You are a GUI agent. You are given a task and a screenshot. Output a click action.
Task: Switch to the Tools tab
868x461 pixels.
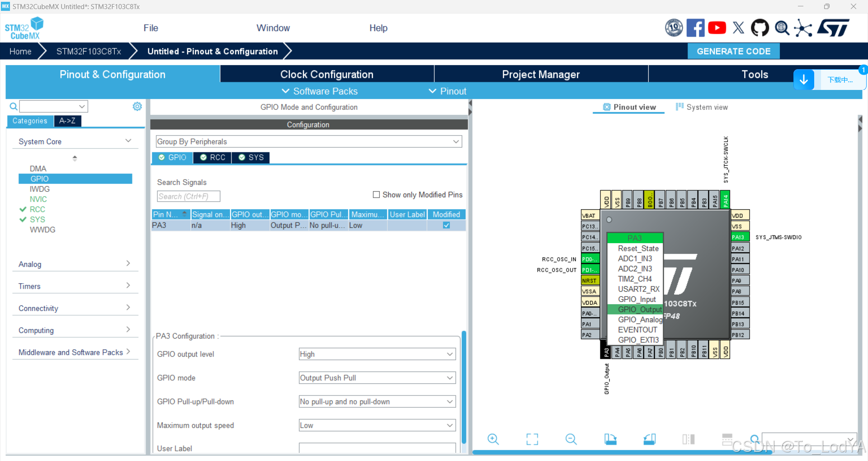pos(755,74)
